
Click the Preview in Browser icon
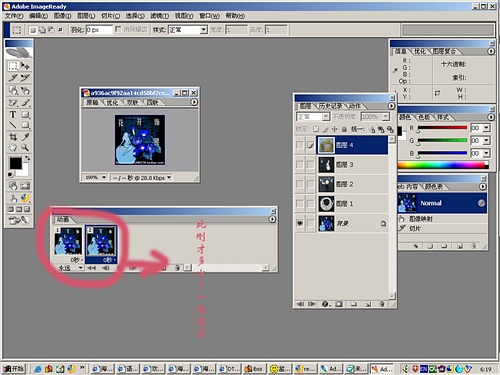(x=25, y=198)
